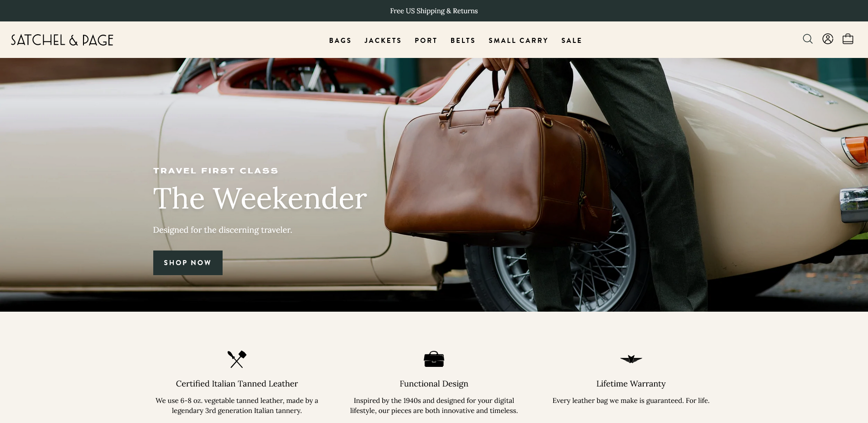The height and width of the screenshot is (423, 868).
Task: Open the user account icon
Action: (x=828, y=39)
